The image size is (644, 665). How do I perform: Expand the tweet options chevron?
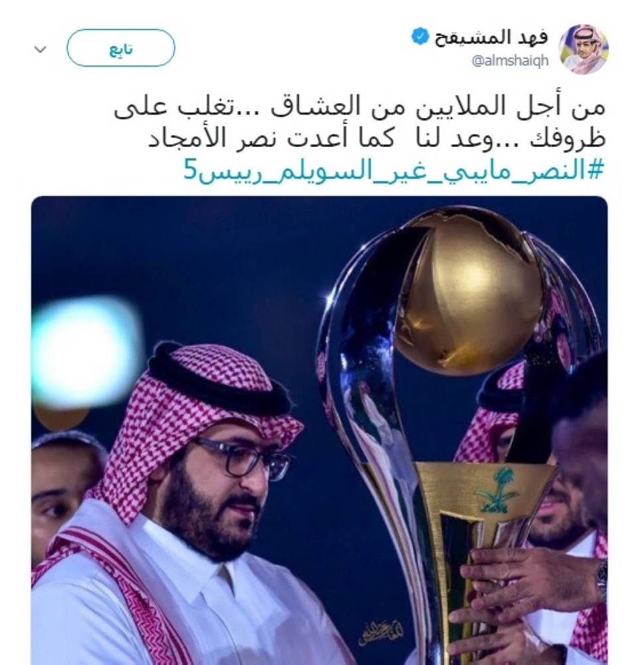point(41,50)
